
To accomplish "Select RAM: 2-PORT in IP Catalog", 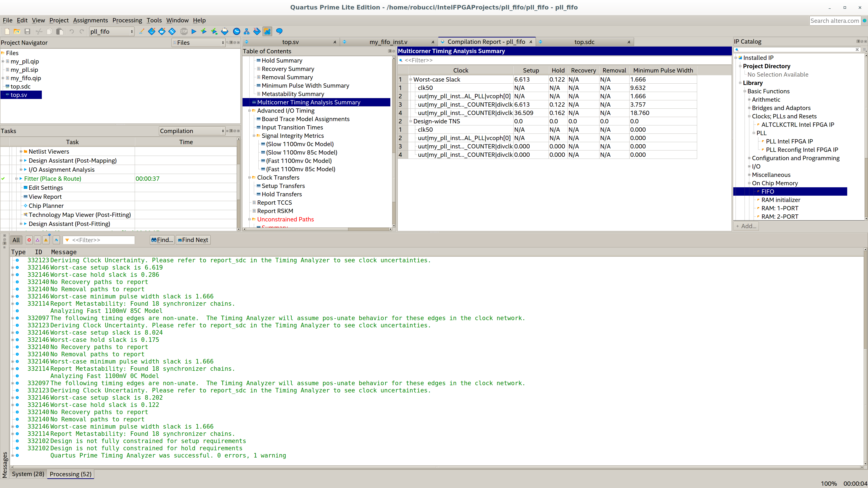I will point(780,217).
